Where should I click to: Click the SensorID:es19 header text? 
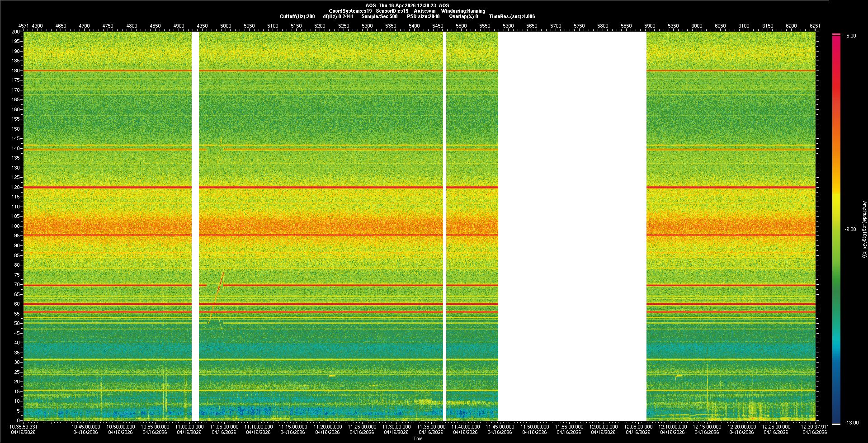[392, 11]
